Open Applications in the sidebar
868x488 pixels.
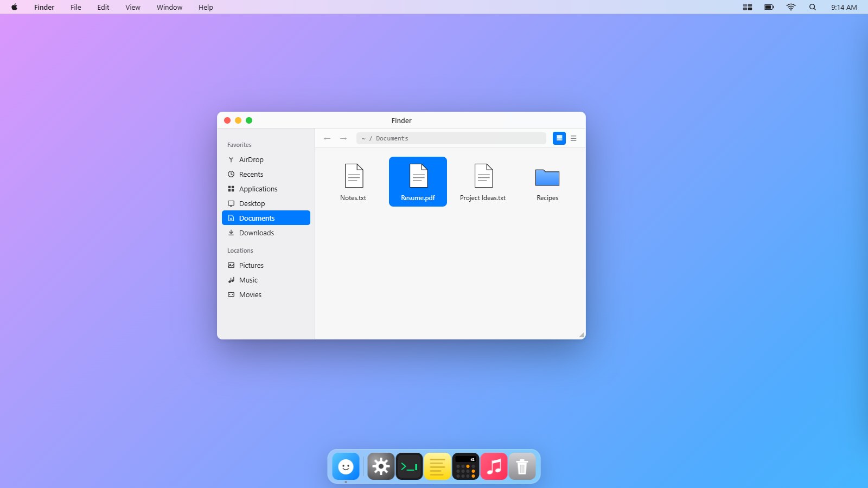tap(266, 189)
